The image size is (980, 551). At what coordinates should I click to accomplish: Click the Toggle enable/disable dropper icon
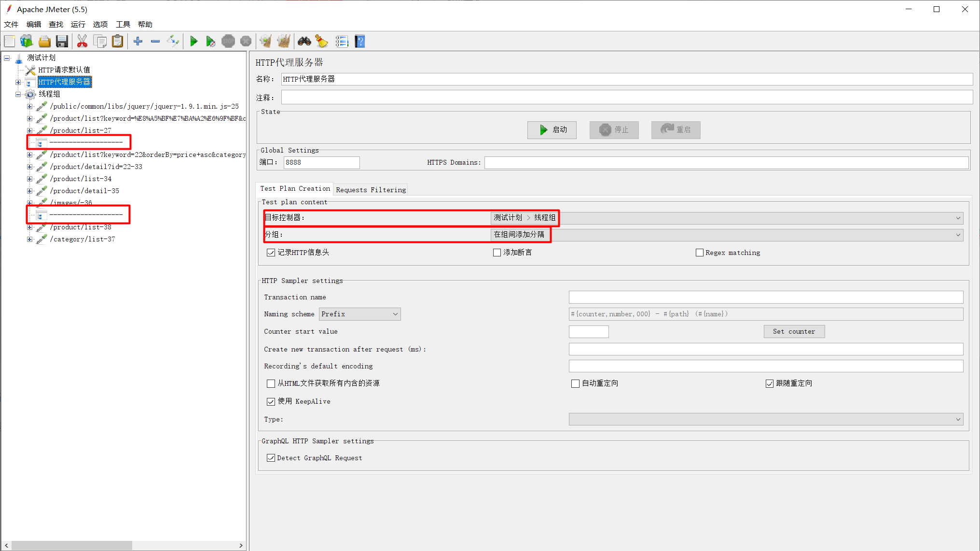[173, 42]
